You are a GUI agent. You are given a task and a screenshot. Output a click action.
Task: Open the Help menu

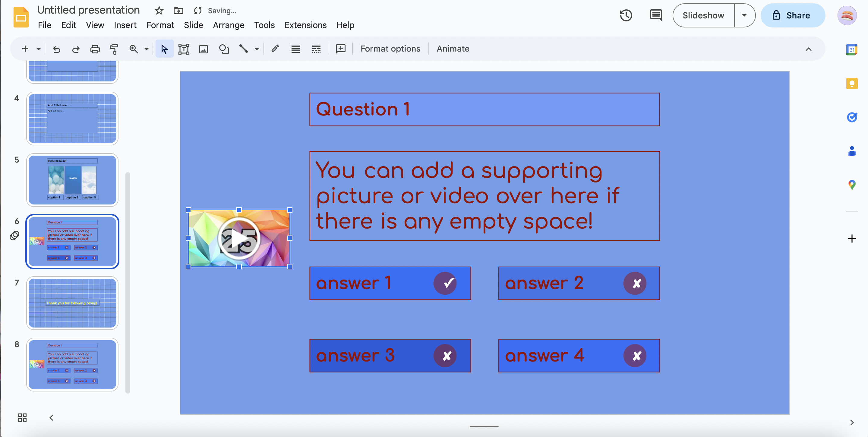pyautogui.click(x=346, y=25)
